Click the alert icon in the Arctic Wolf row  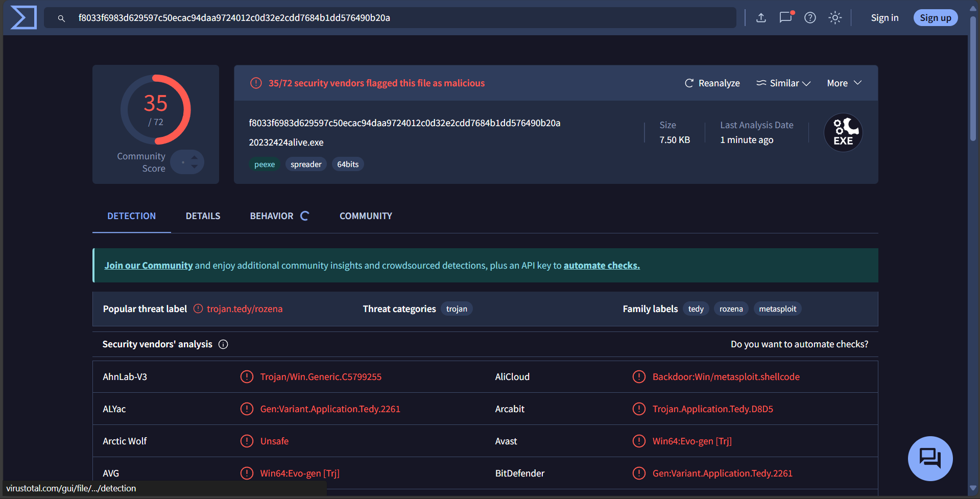[247, 441]
